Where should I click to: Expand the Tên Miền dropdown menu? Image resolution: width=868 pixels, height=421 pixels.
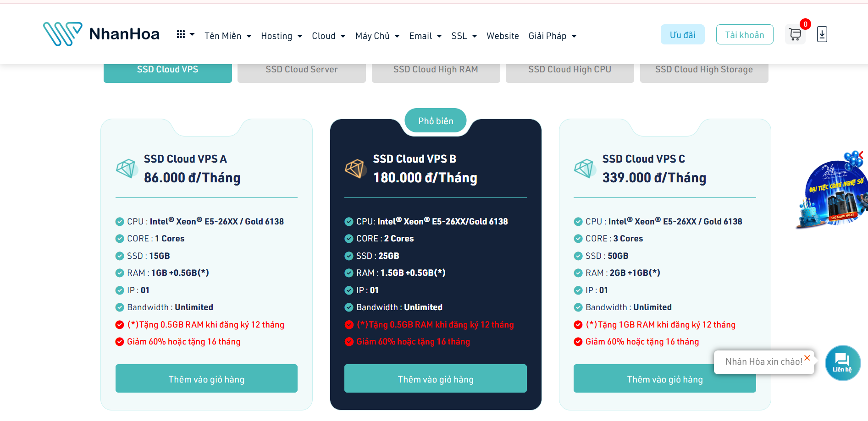tap(227, 36)
